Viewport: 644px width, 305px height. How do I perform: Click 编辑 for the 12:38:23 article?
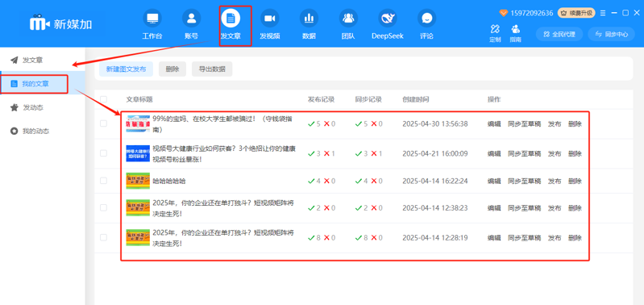(494, 208)
